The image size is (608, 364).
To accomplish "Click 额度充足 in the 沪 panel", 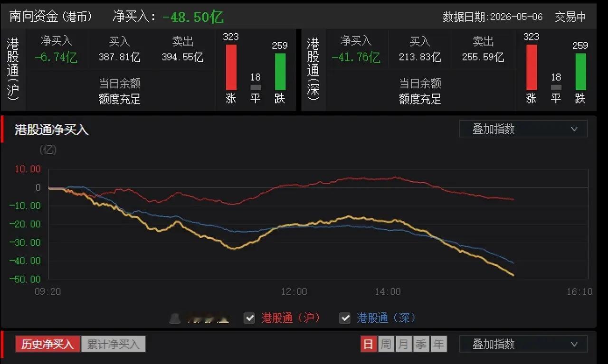I will (x=119, y=99).
